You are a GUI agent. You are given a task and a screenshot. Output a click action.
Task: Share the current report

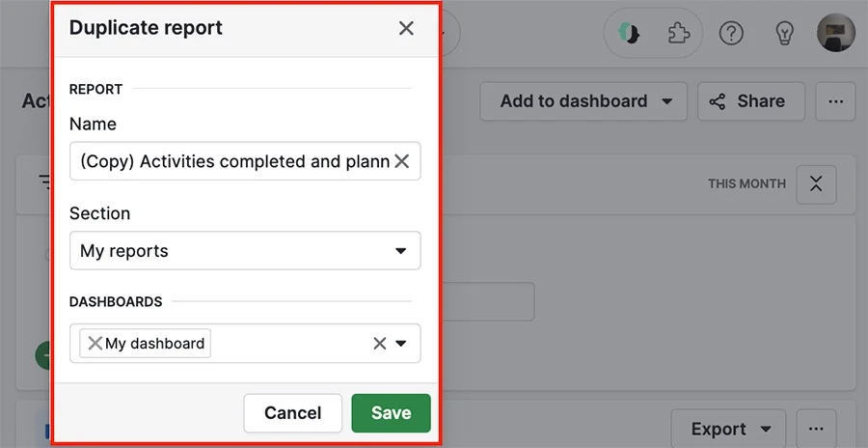click(750, 101)
